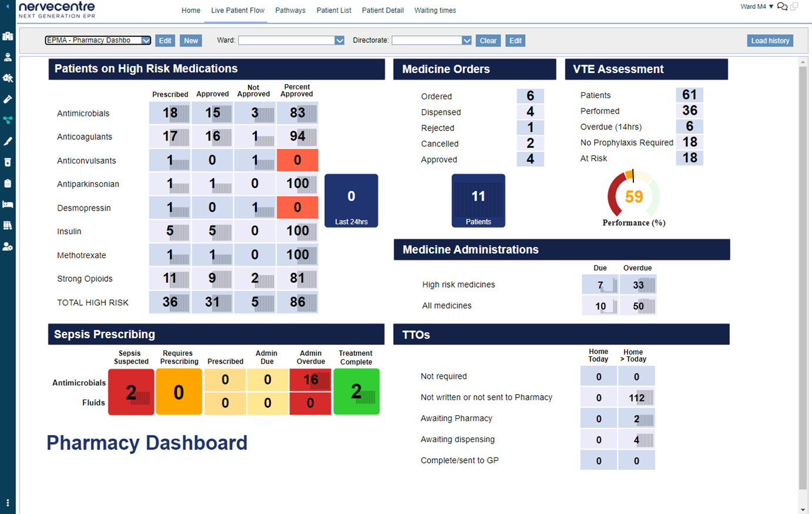Expand the Ward M4 user menu
This screenshot has height=514, width=812.
[757, 6]
